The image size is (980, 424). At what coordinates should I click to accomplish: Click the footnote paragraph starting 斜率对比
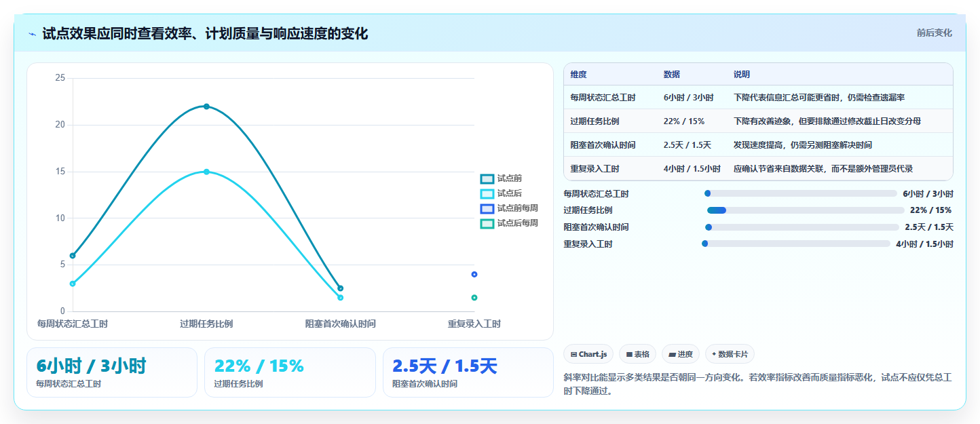758,384
